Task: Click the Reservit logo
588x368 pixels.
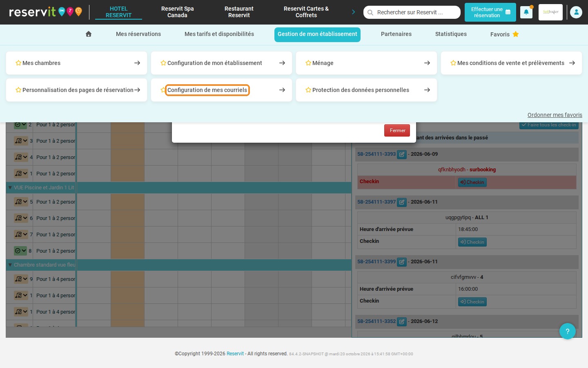Action: 45,12
